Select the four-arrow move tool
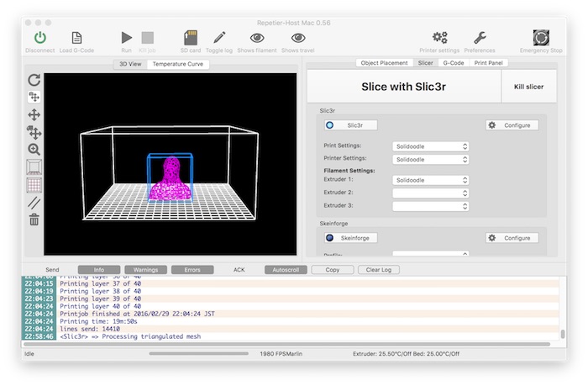The image size is (588, 386). tap(34, 114)
